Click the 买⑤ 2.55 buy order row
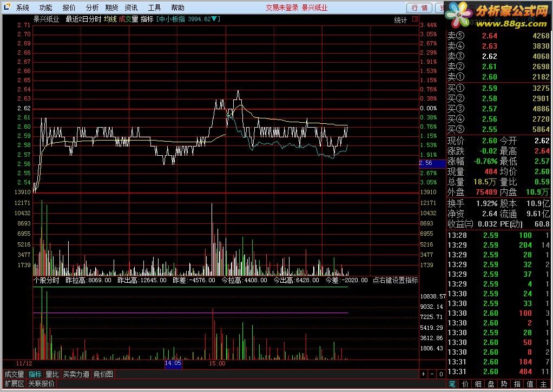The width and height of the screenshot is (553, 392). click(x=498, y=129)
